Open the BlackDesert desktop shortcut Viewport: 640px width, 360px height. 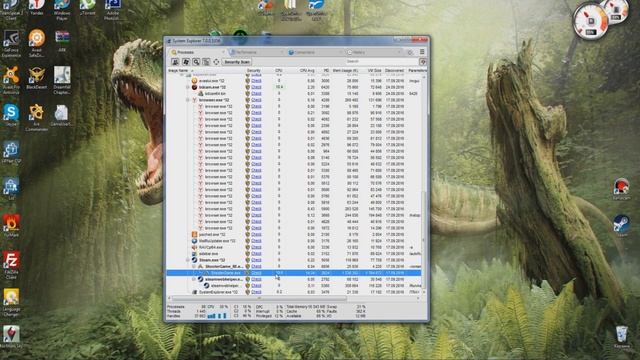click(36, 78)
